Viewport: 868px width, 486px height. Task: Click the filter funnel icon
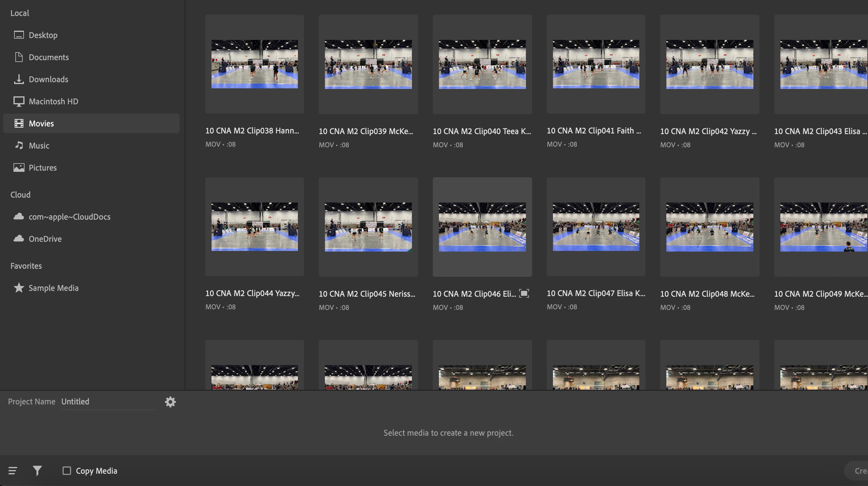point(37,470)
